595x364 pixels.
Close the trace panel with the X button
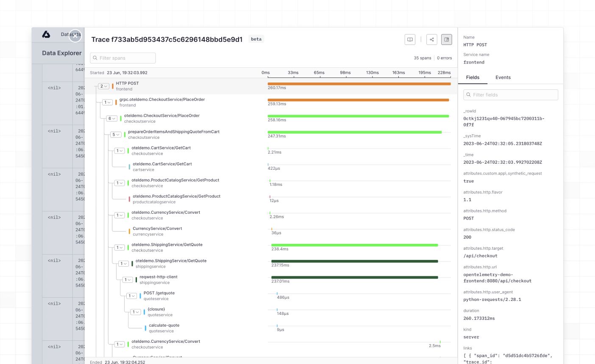[75, 36]
